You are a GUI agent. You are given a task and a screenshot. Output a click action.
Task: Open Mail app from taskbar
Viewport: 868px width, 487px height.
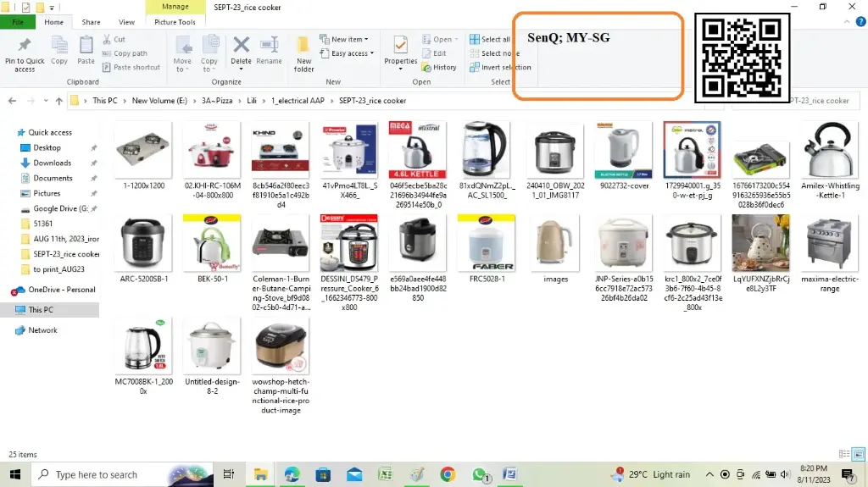coord(354,474)
